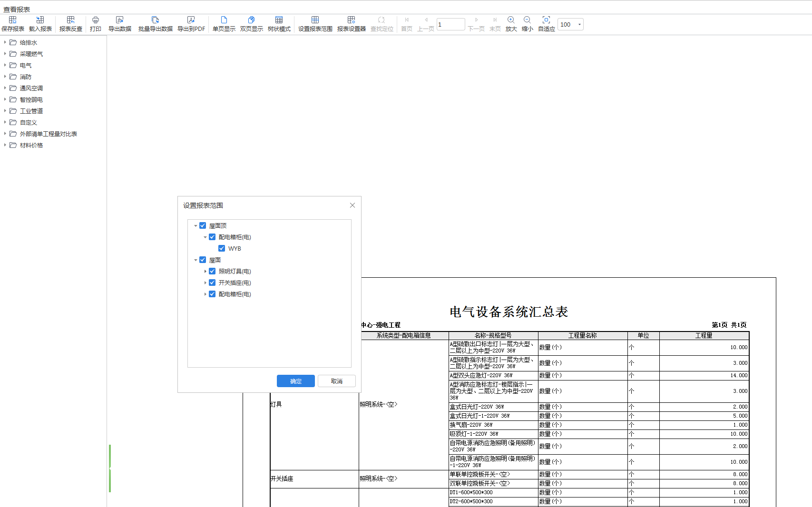
Task: Collapse the 屋面 tree node
Action: tap(196, 260)
